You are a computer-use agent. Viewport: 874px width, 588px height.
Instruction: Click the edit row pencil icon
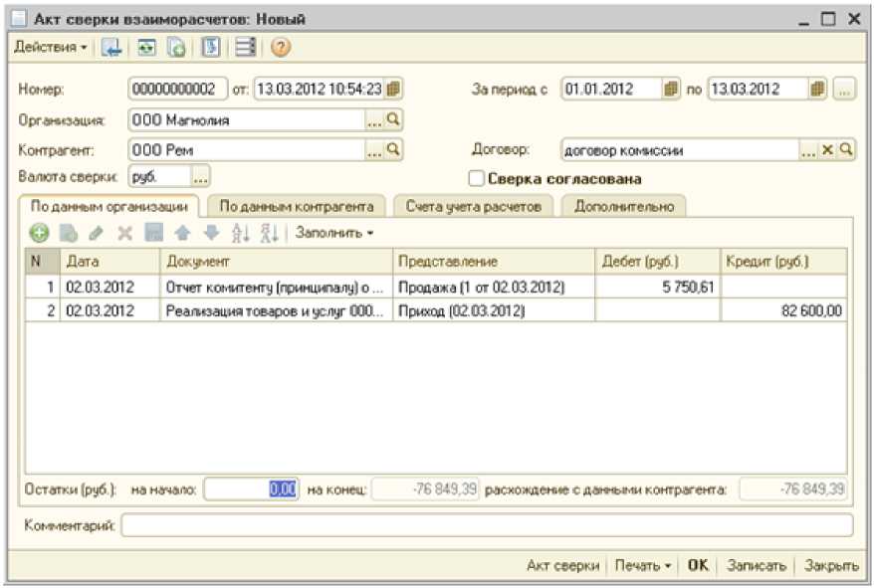coord(97,233)
